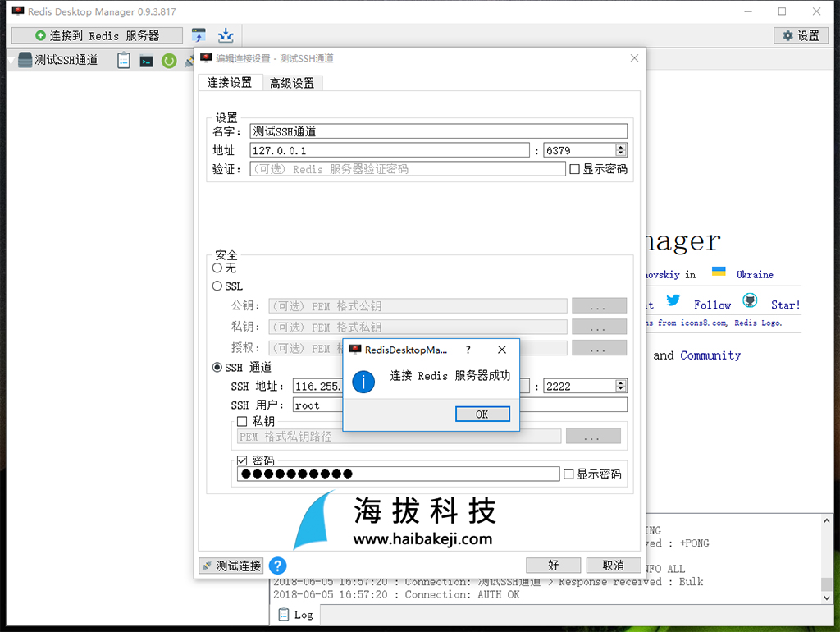Click the 好 confirm button

click(x=554, y=565)
